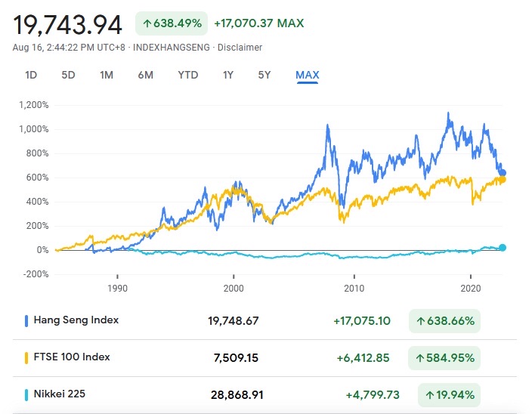Image resolution: width=532 pixels, height=414 pixels.
Task: Click the Nikkei 225 value 28,868.91
Action: coord(237,395)
